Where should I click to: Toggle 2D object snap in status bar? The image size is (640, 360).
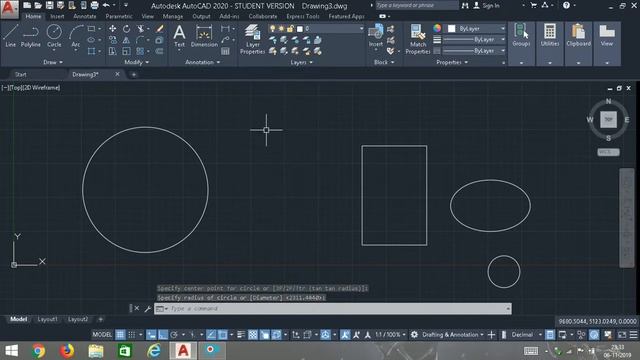pyautogui.click(x=223, y=335)
